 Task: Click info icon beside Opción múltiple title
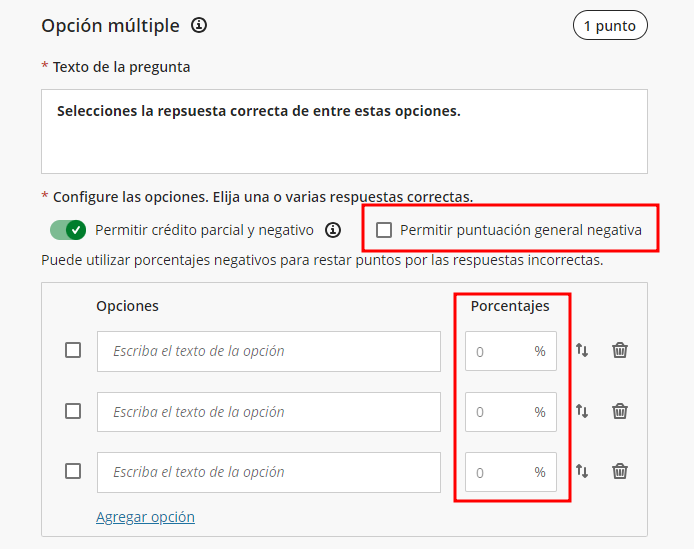pyautogui.click(x=199, y=26)
